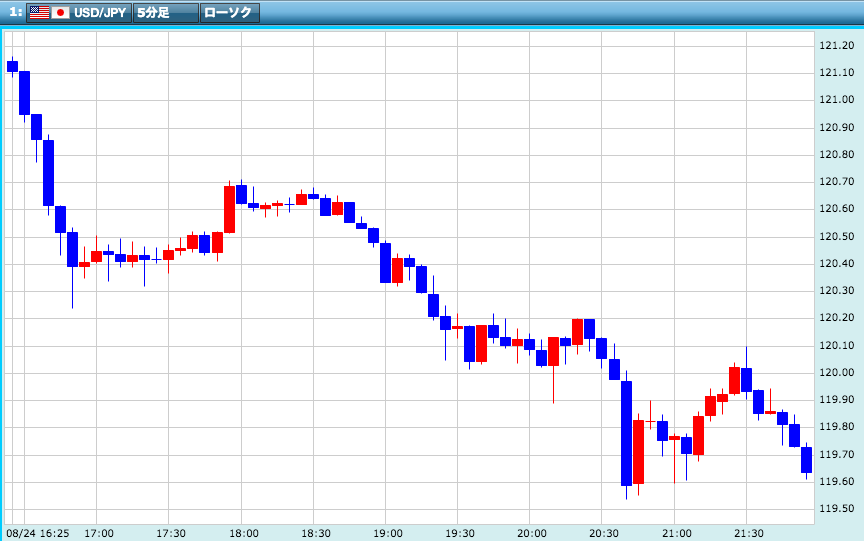Viewport: 864px width, 541px height.
Task: Select the 18:30 time axis label
Action: (316, 533)
